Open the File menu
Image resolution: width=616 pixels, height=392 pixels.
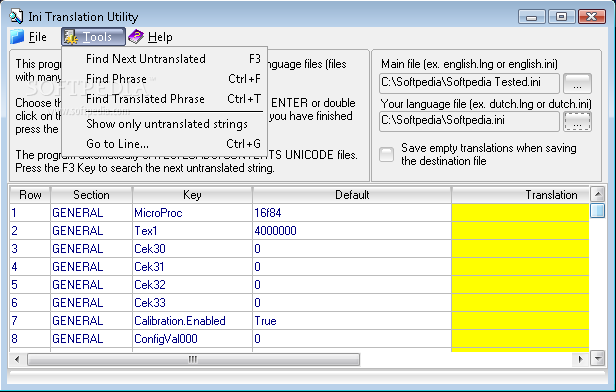(38, 37)
